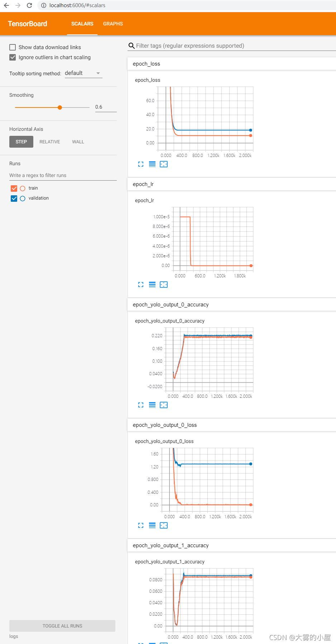The height and width of the screenshot is (644, 336).
Task: Click the Smoothing slider handle
Action: (60, 108)
